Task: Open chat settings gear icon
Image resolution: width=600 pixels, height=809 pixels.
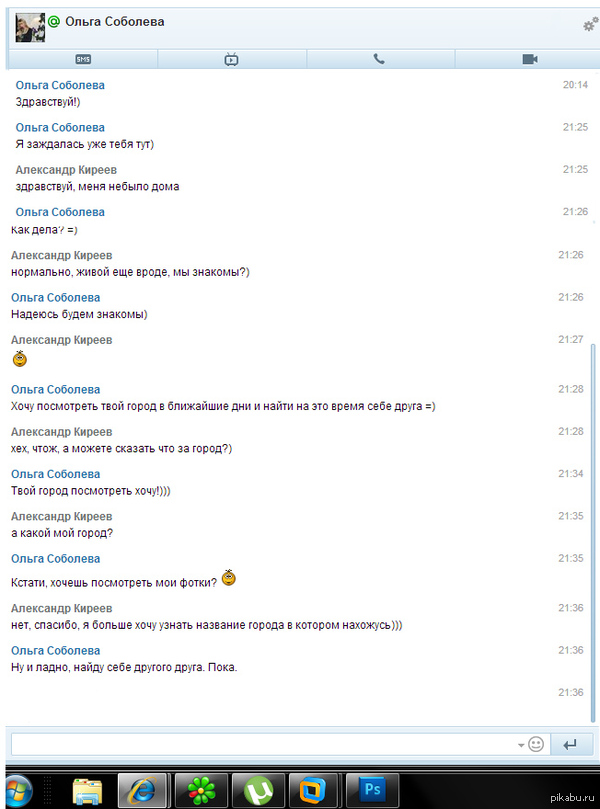Action: coord(590,25)
